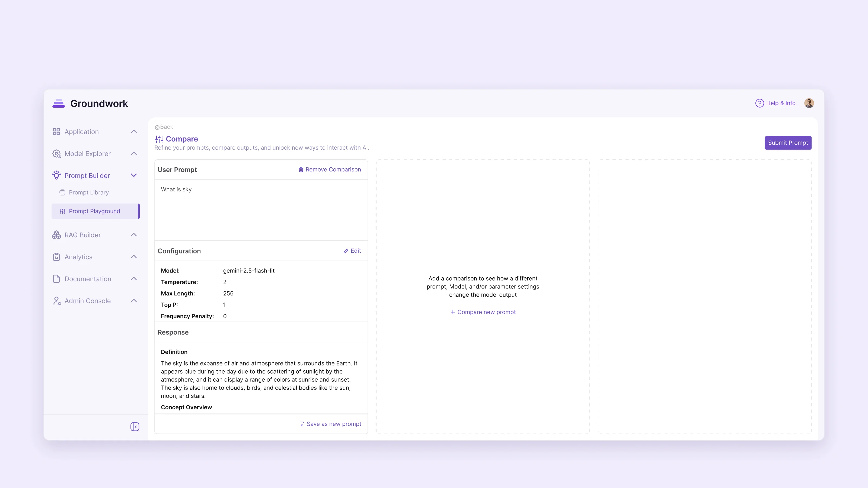
Task: Click the model value gemini-2.5-flash-lit
Action: coord(249,271)
